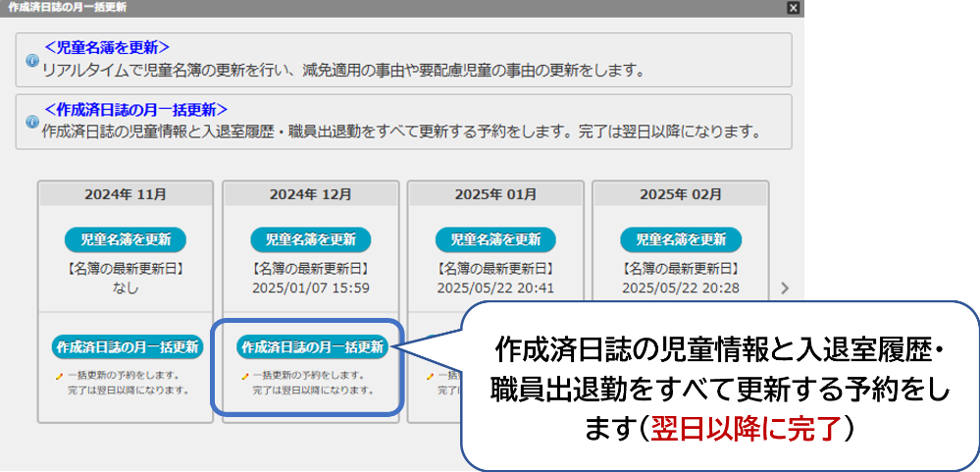This screenshot has height=472, width=980.
Task: Reserve 作成済日誌の月一括更新 for 2024年 12月
Action: click(311, 347)
